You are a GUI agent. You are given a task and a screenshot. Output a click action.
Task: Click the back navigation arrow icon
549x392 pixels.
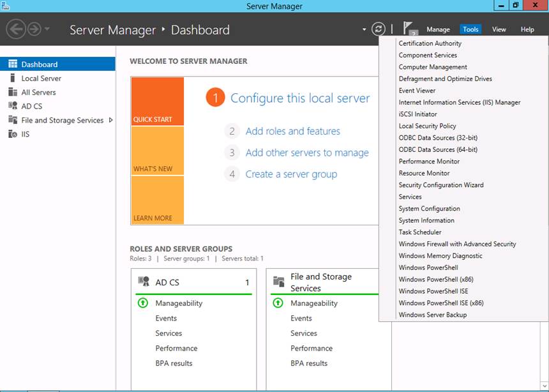pos(16,29)
